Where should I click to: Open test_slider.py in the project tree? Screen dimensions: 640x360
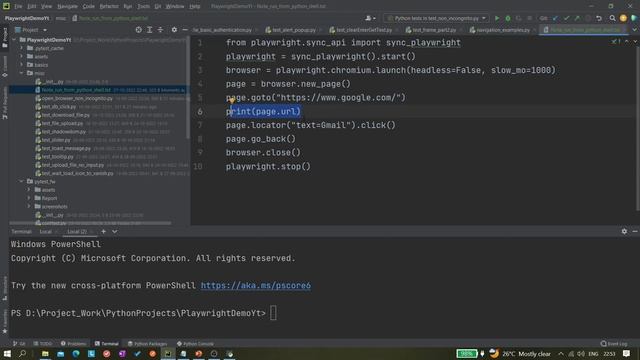pyautogui.click(x=56, y=140)
